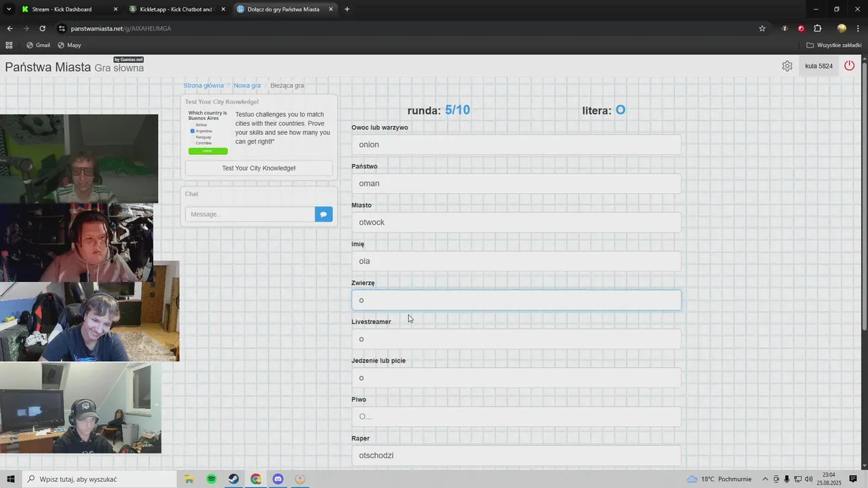Screen dimensions: 868x488
Task: Click the Livestreamer answer field
Action: point(516,339)
